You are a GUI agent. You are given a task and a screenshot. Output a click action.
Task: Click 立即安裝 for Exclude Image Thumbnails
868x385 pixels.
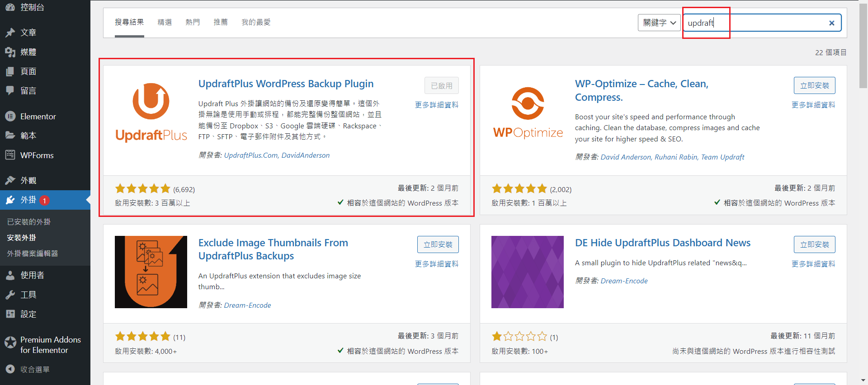(438, 244)
